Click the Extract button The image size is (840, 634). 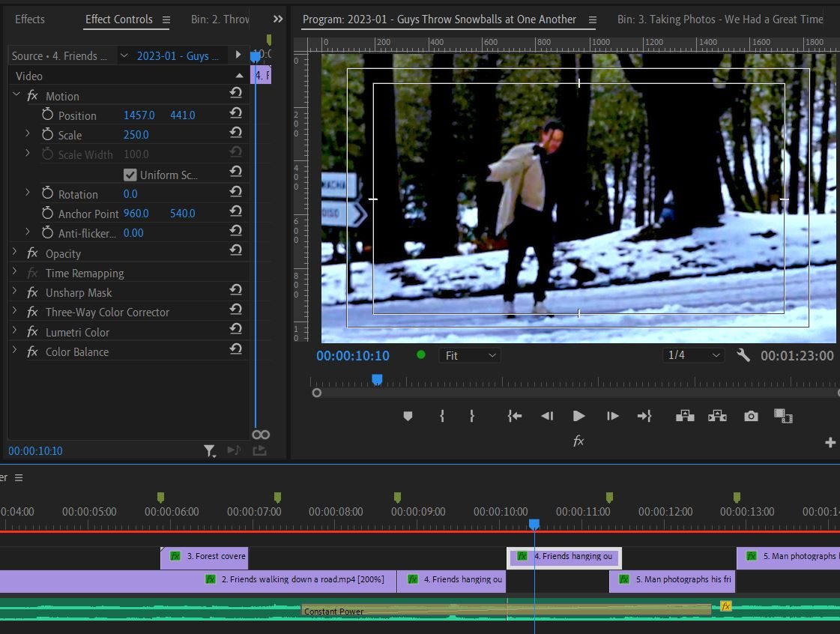tap(717, 416)
